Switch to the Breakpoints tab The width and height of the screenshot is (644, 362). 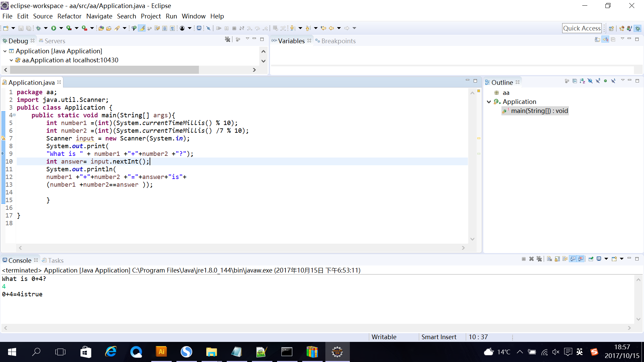tap(335, 41)
